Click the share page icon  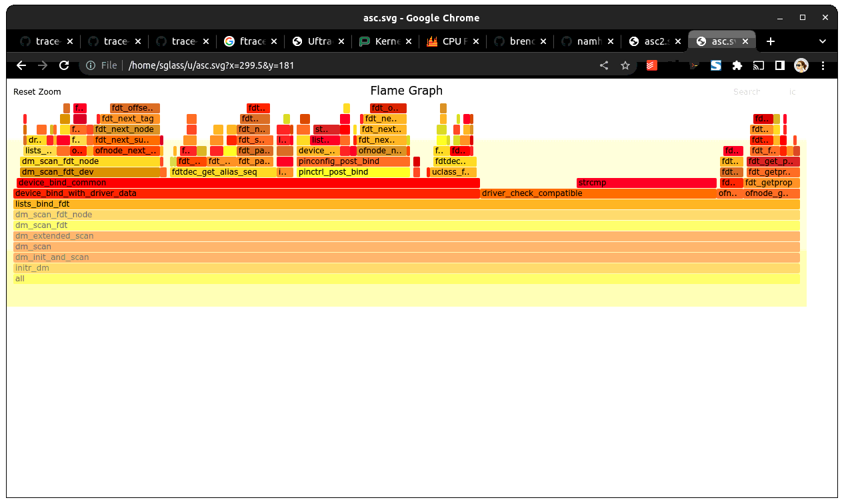604,65
